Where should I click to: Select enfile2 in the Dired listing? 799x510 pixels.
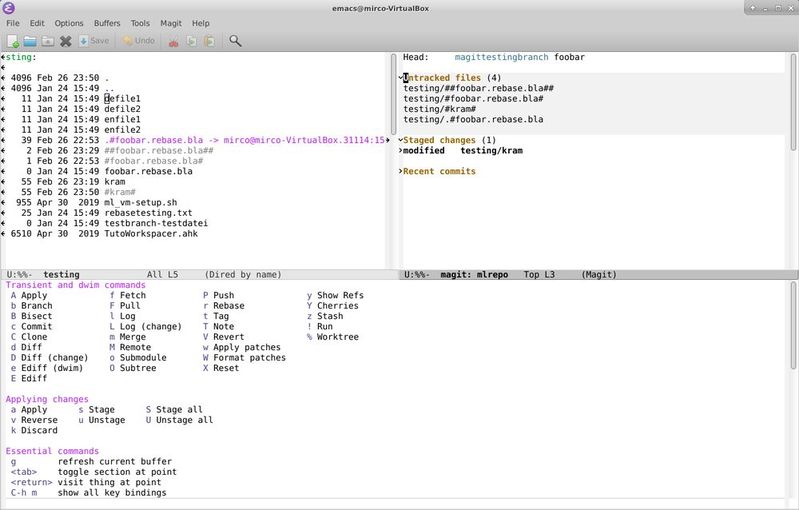(122, 130)
